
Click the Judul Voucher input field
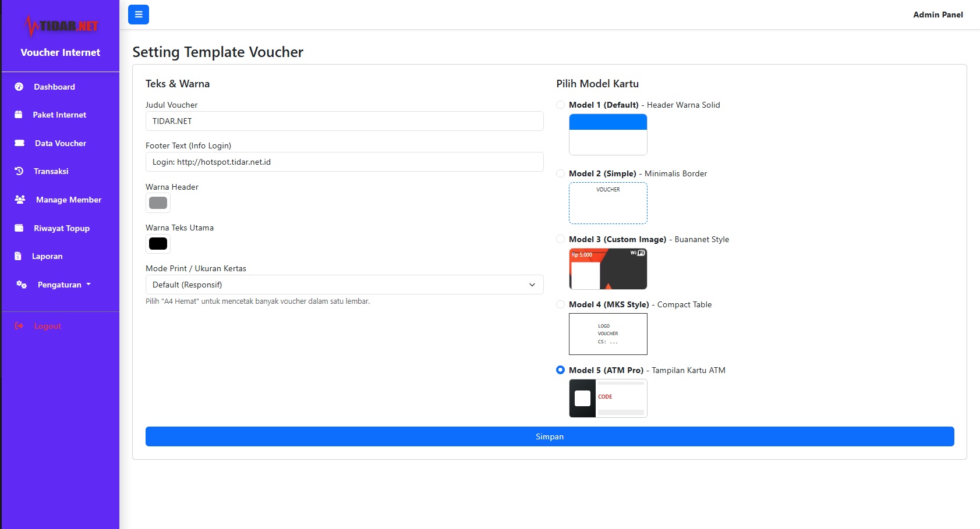(344, 121)
